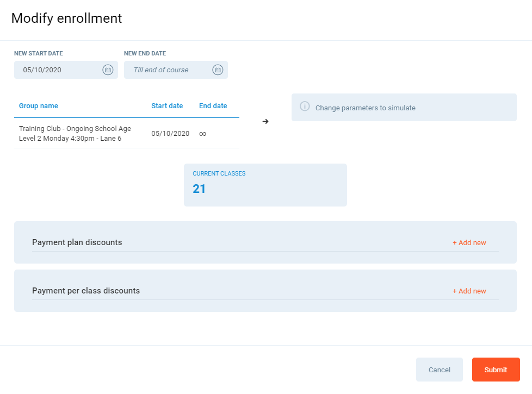This screenshot has height=394, width=532.
Task: Open the calendar picker for New Start Date
Action: pyautogui.click(x=108, y=70)
